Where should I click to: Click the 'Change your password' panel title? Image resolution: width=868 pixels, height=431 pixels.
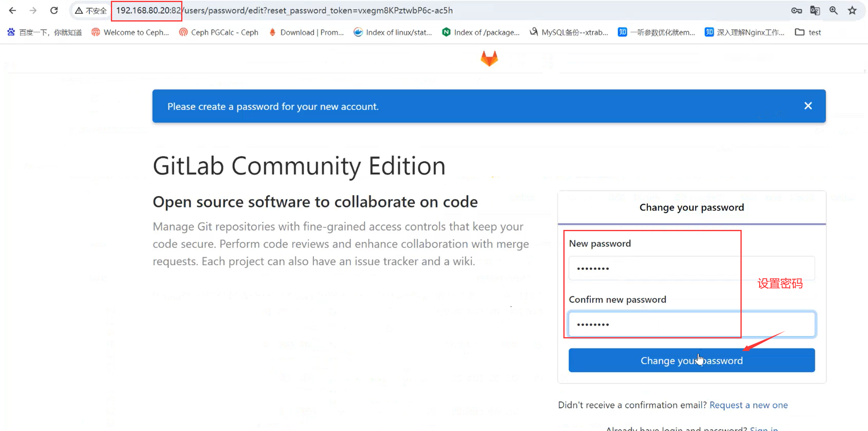click(x=692, y=208)
